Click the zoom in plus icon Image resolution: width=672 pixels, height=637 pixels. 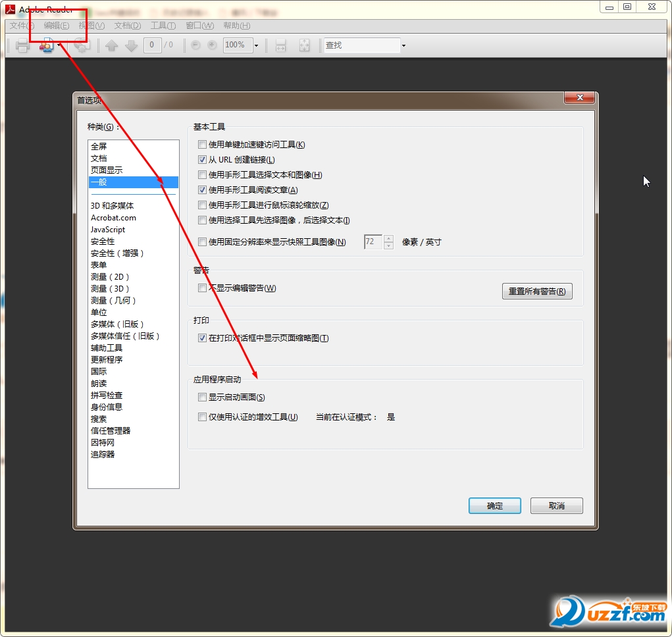pos(212,45)
